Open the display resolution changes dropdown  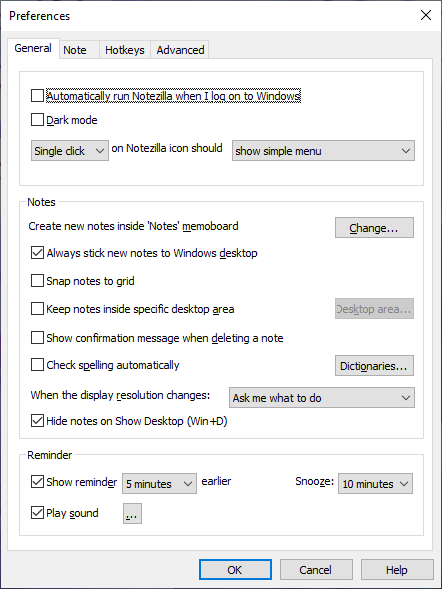pyautogui.click(x=322, y=398)
